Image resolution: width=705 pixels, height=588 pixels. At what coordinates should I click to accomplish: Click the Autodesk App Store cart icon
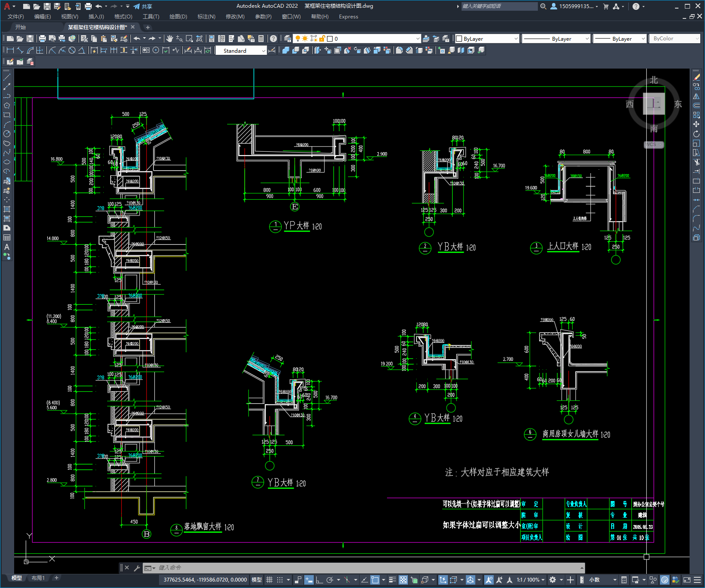click(x=606, y=6)
